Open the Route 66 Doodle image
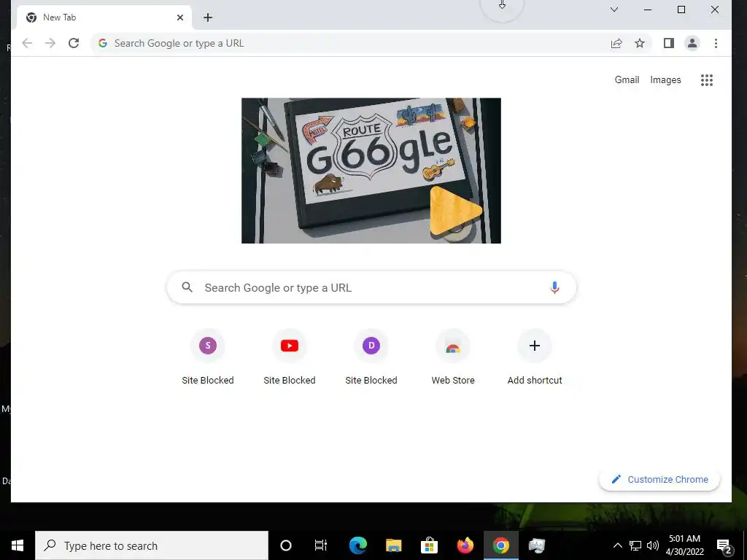This screenshot has height=560, width=747. [x=371, y=171]
